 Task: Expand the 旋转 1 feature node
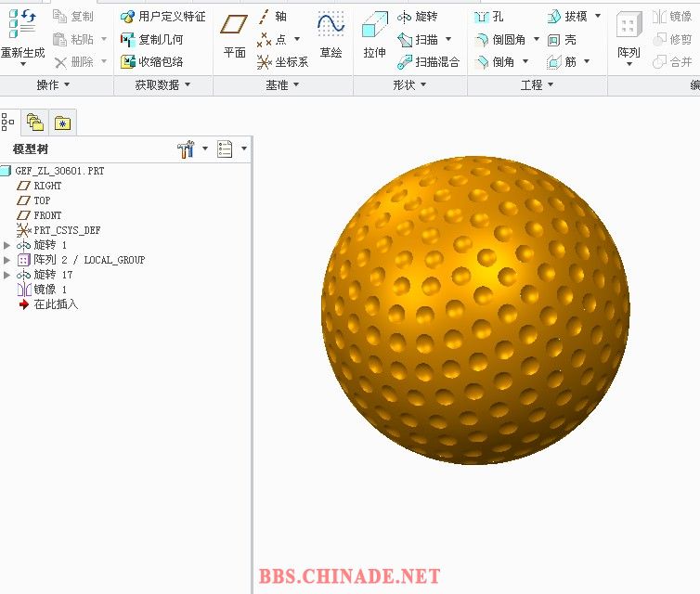pyautogui.click(x=6, y=245)
